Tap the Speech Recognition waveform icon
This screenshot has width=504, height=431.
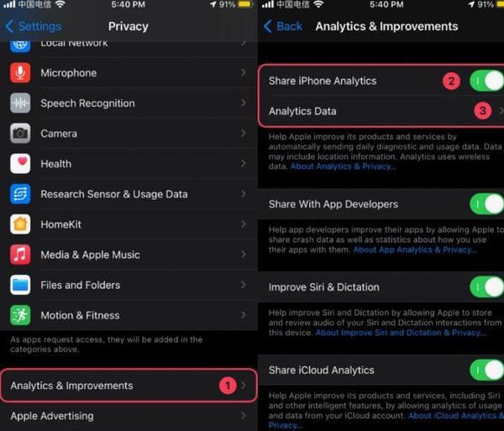coord(20,102)
